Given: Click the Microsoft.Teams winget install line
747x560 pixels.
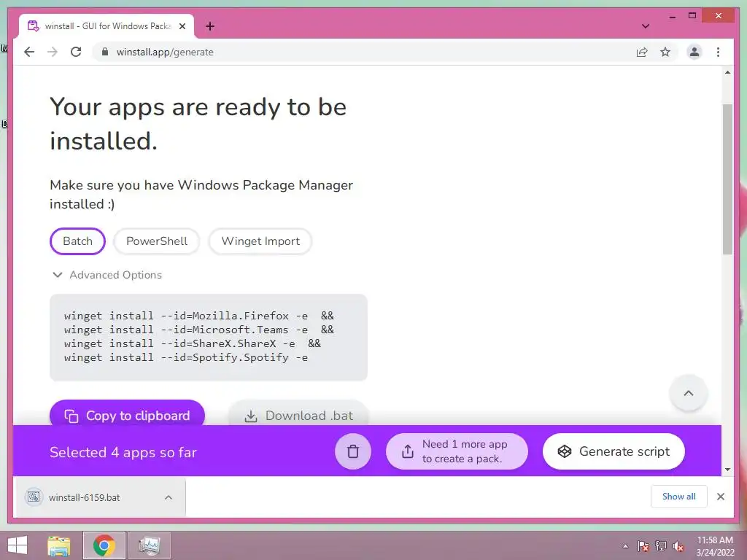Looking at the screenshot, I should [199, 330].
